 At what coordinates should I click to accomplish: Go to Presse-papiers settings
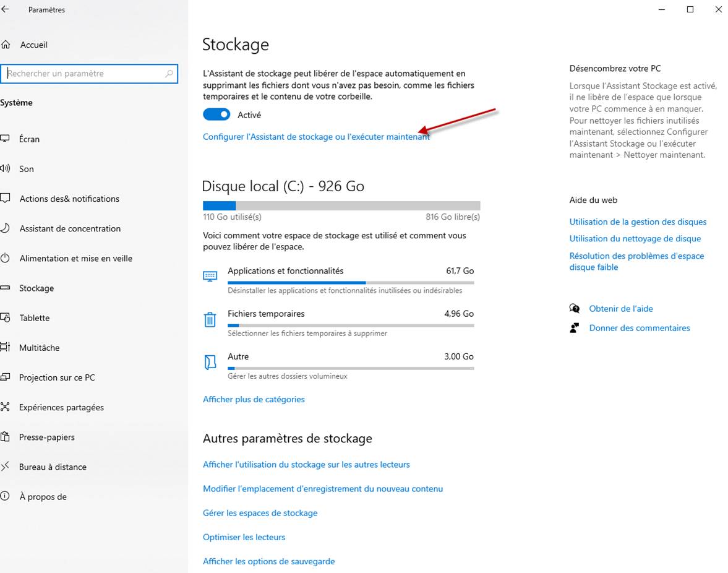[x=46, y=437]
